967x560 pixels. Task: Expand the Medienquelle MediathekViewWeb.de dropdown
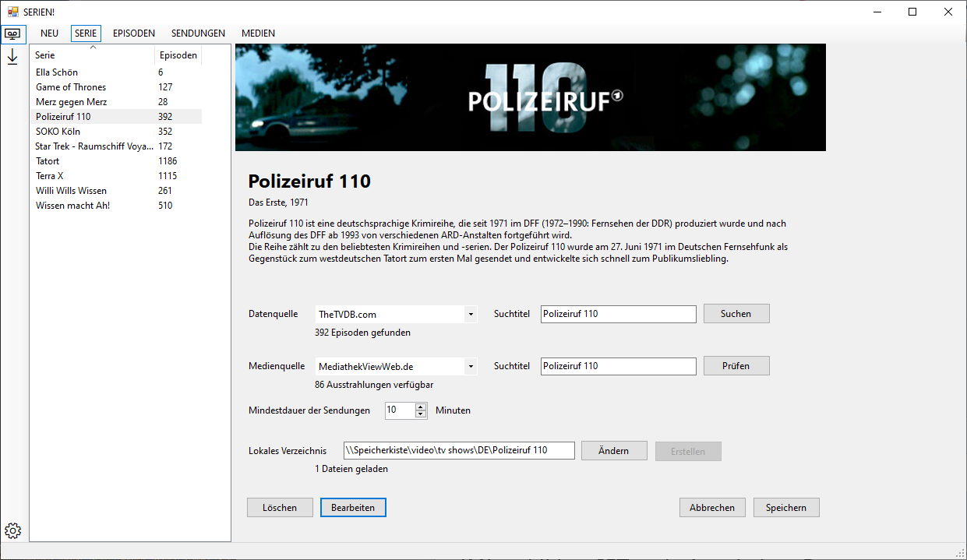[x=470, y=367]
